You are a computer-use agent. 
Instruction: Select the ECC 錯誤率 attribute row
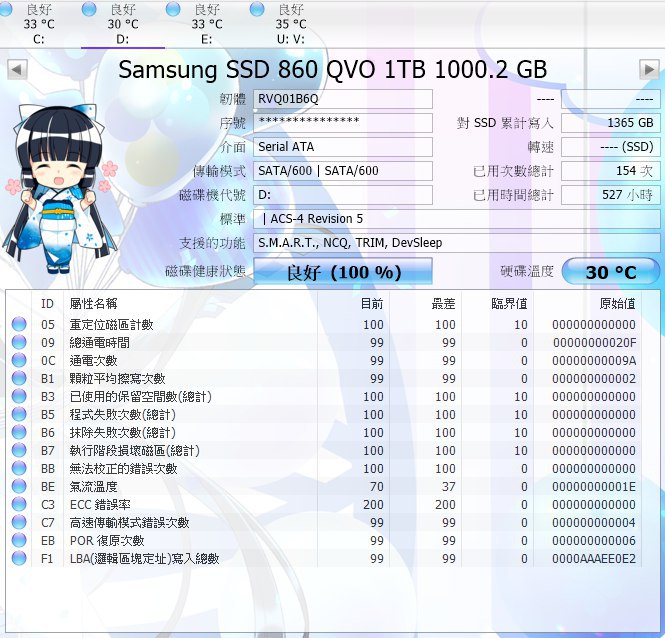324,505
